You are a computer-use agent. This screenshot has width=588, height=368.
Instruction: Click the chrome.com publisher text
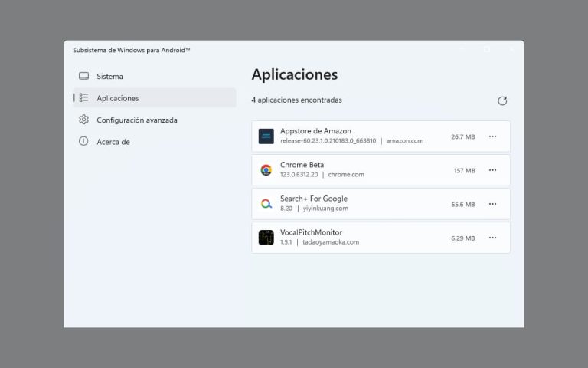346,175
